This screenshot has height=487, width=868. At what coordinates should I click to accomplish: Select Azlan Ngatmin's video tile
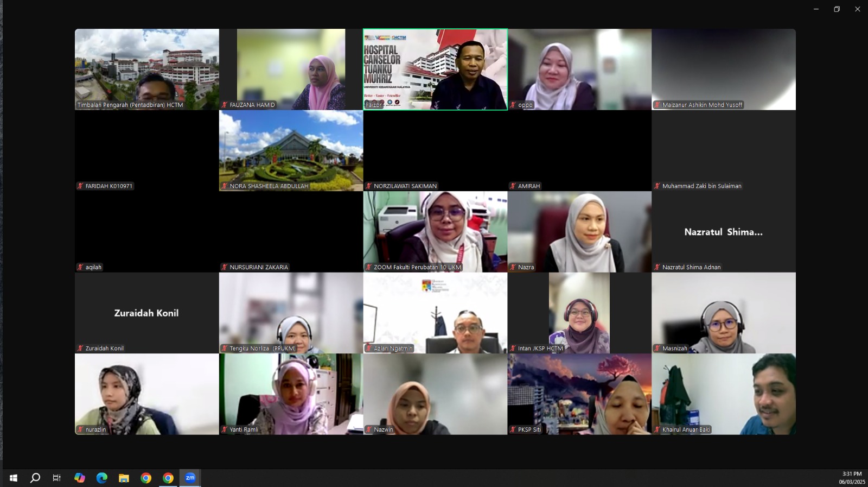click(x=435, y=313)
